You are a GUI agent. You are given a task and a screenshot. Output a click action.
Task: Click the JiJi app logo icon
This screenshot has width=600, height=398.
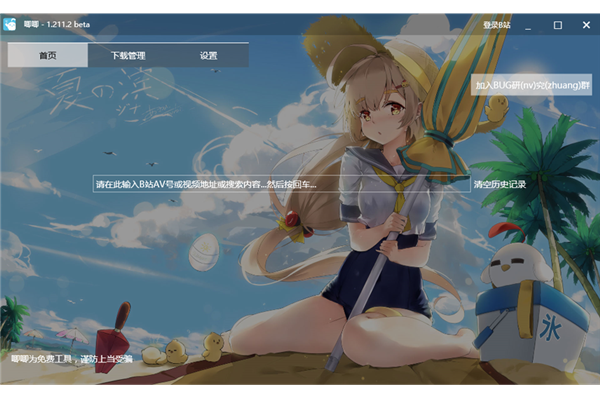pos(10,24)
